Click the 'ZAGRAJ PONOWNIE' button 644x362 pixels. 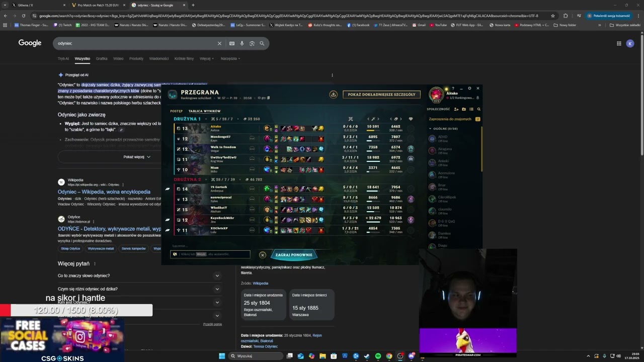pos(294,255)
